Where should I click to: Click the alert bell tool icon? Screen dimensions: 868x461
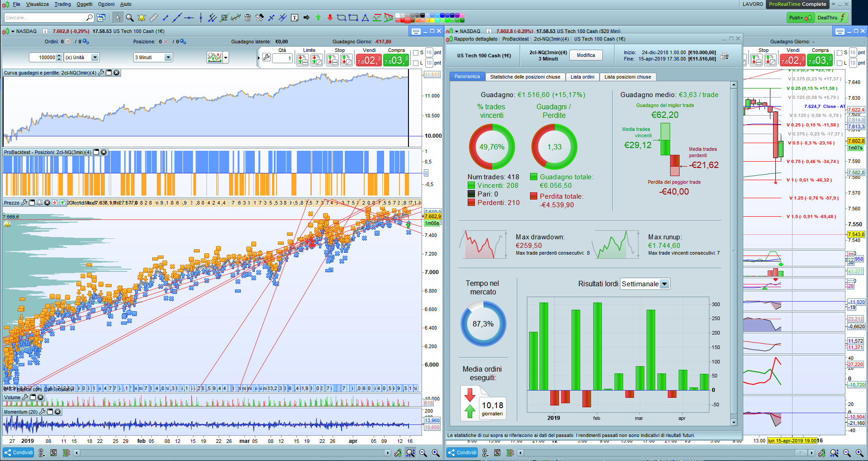[x=141, y=18]
